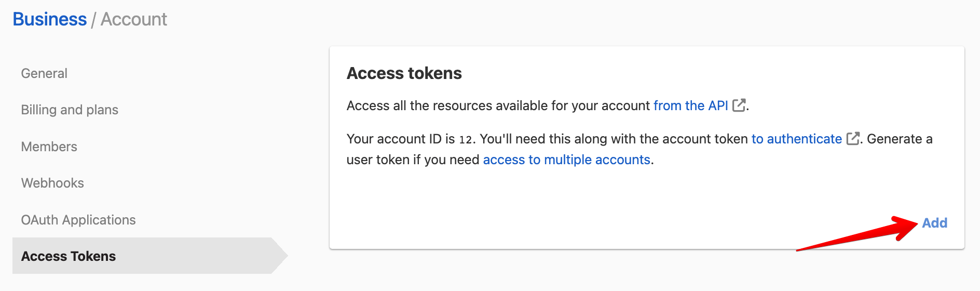Go to the Business breadcrumb link

tap(50, 19)
